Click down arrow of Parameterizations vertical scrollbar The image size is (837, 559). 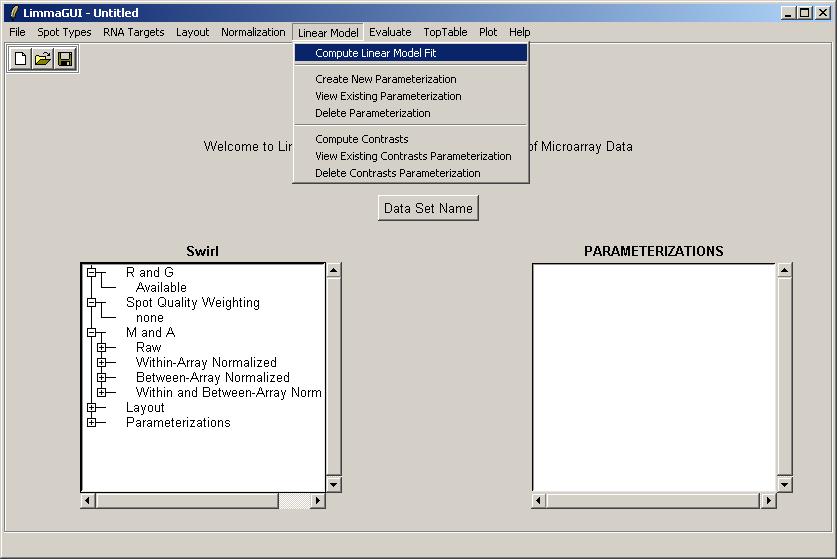(x=785, y=484)
